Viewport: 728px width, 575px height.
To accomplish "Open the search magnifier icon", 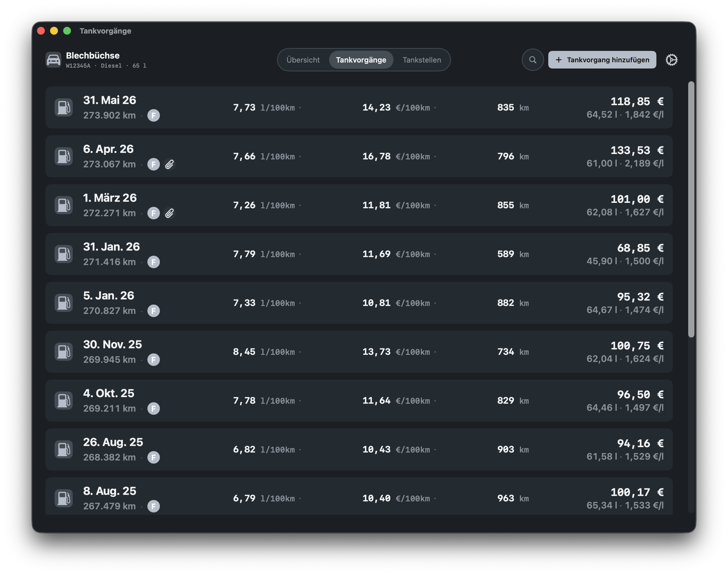I will point(532,60).
